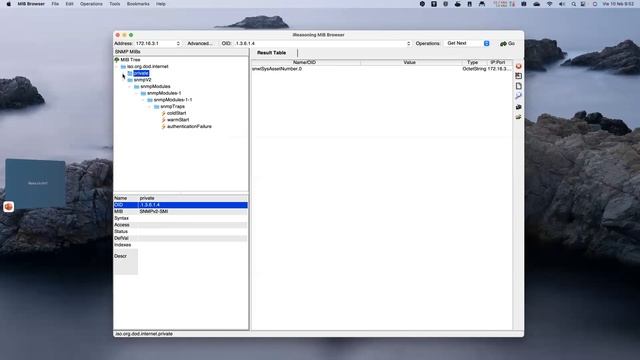Screen dimensions: 640x360
Task: Click the Name row showing private
Action: (180, 198)
